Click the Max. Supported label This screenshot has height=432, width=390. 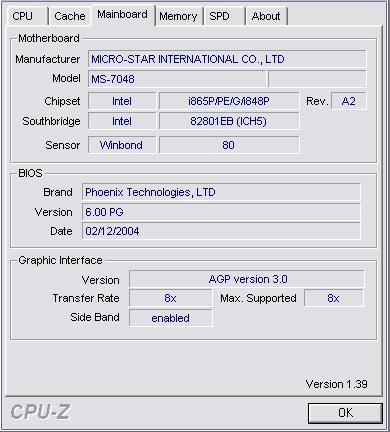[x=258, y=298]
